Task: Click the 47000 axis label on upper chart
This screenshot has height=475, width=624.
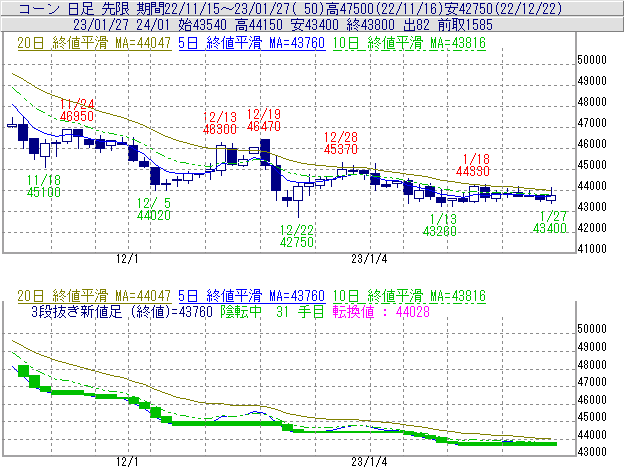Action: 592,123
